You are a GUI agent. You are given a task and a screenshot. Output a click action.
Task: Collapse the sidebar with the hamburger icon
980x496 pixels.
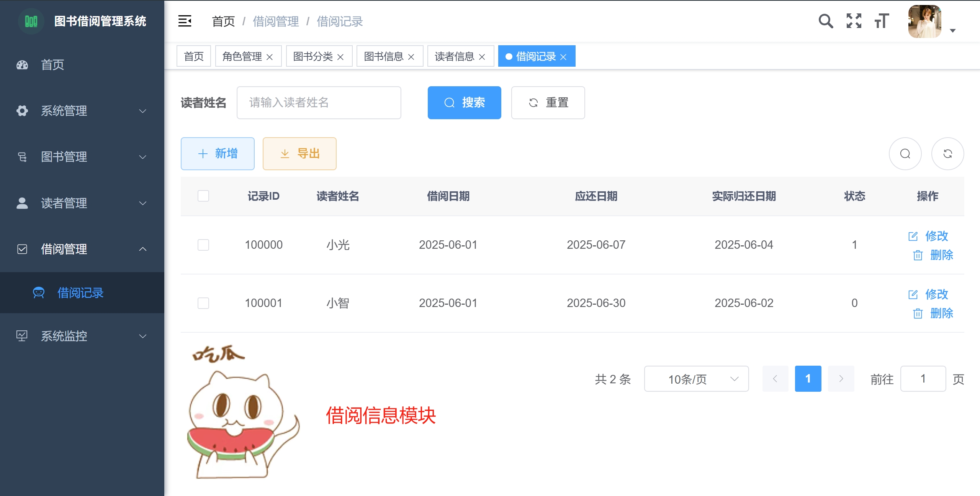tap(185, 21)
